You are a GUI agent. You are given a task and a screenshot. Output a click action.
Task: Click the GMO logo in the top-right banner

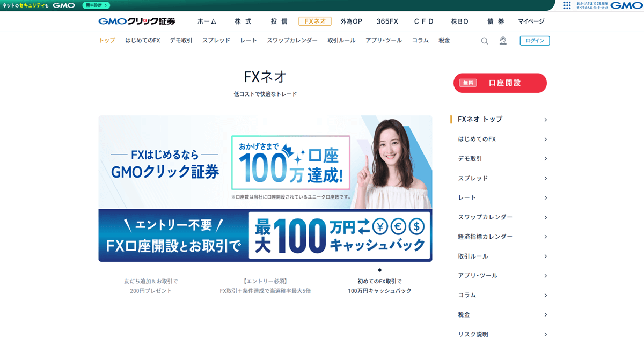coord(626,5)
